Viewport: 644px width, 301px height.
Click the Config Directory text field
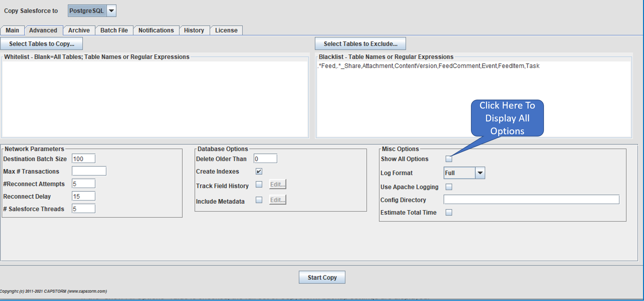click(x=531, y=199)
